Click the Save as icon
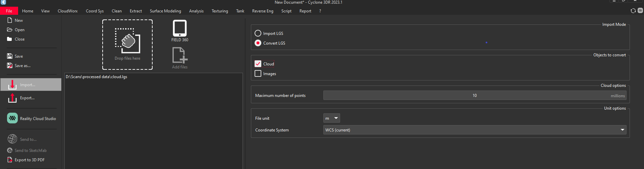 coord(10,65)
